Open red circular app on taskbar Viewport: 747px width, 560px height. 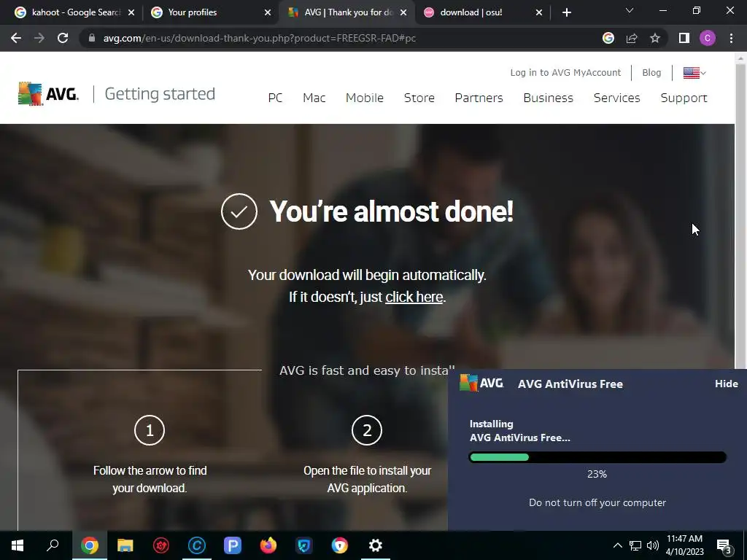161,545
